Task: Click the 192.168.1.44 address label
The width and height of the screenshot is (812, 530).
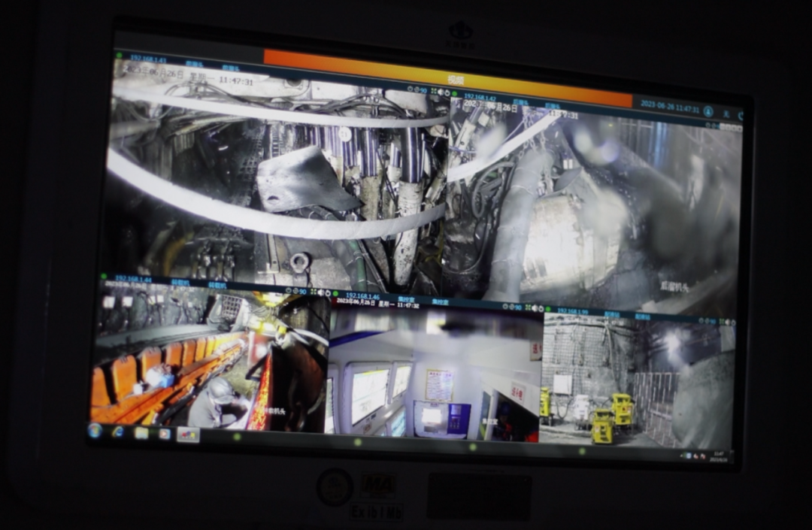Action: (133, 279)
